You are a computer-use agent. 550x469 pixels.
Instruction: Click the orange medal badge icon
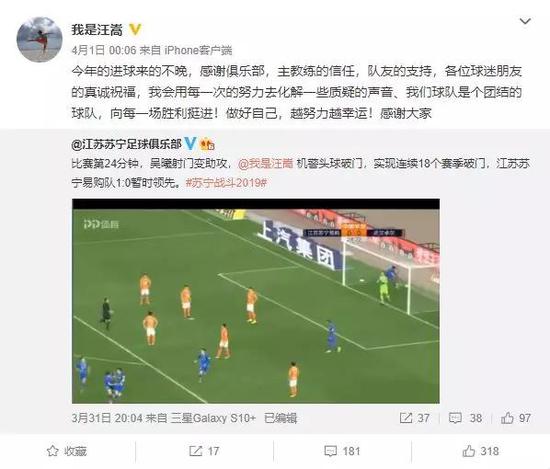[x=207, y=144]
